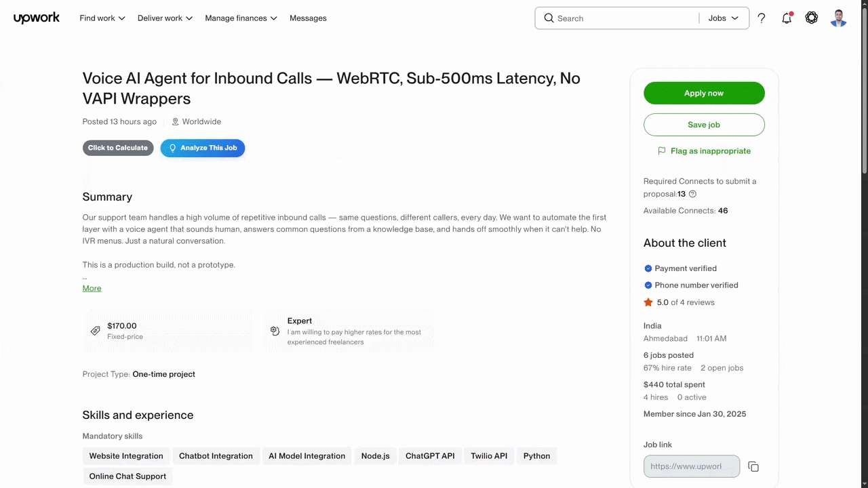
Task: Expand the Deliver work menu
Action: pyautogui.click(x=165, y=18)
